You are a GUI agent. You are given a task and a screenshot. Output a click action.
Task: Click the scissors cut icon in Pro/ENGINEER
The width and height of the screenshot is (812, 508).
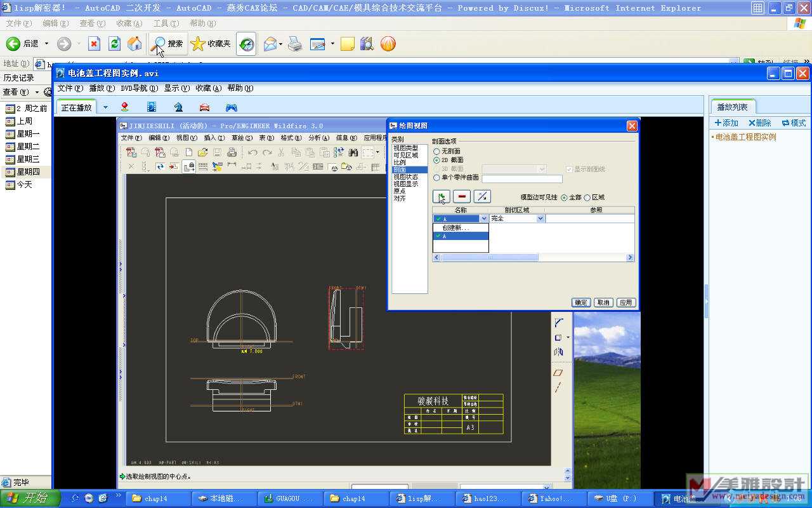282,152
